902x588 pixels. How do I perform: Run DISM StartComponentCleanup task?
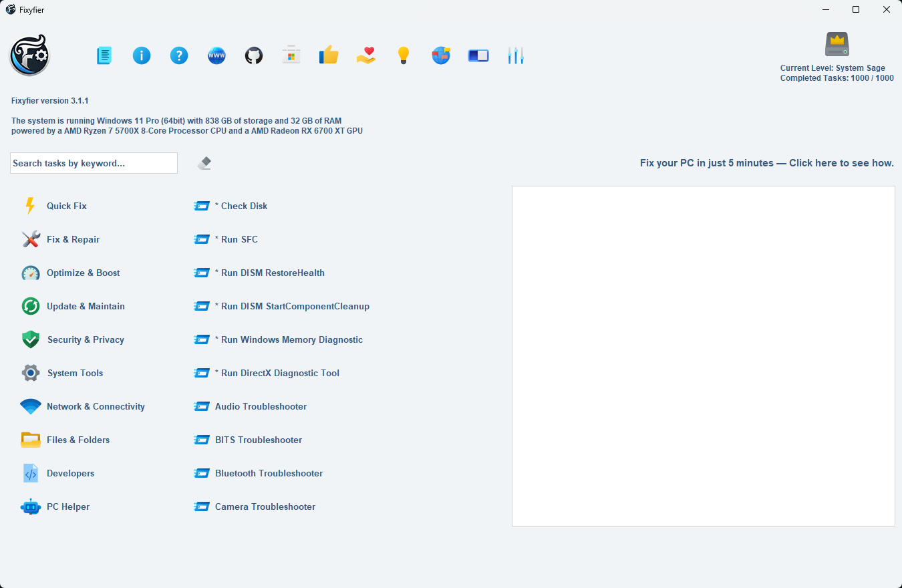(x=282, y=306)
